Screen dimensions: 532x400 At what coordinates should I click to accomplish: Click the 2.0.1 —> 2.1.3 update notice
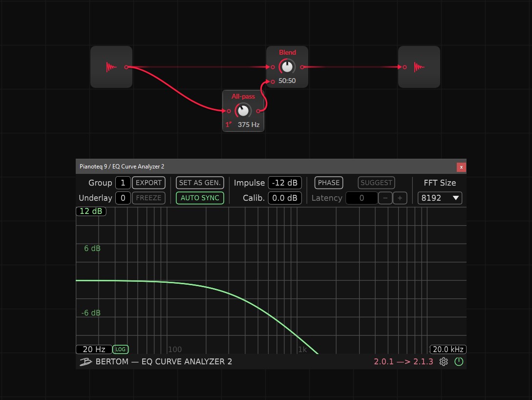[404, 362]
